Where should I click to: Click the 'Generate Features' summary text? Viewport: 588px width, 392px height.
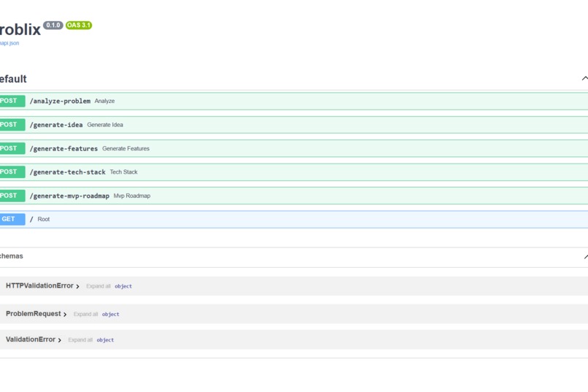125,148
